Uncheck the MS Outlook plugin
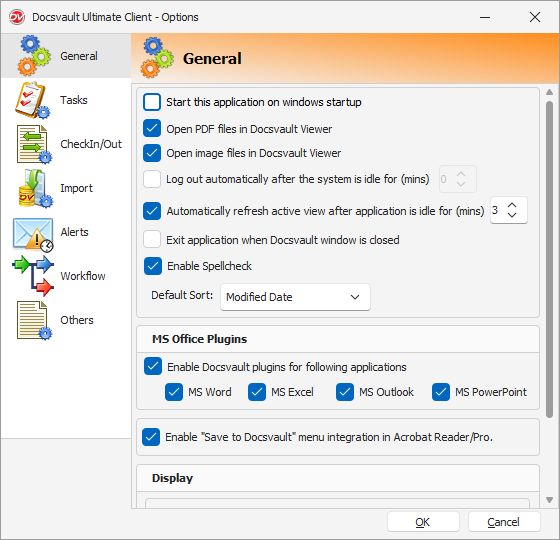The image size is (560, 540). [345, 392]
